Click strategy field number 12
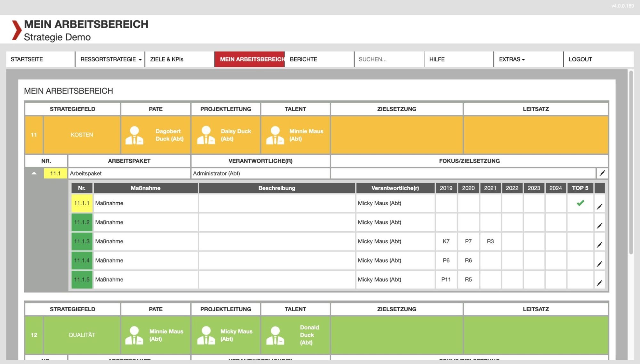This screenshot has height=364, width=640. pos(34,335)
